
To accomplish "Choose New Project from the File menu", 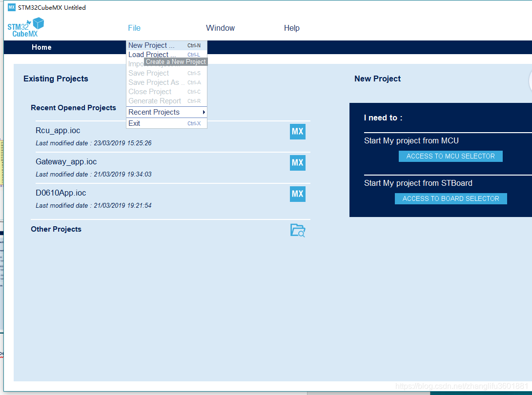I will click(x=166, y=45).
